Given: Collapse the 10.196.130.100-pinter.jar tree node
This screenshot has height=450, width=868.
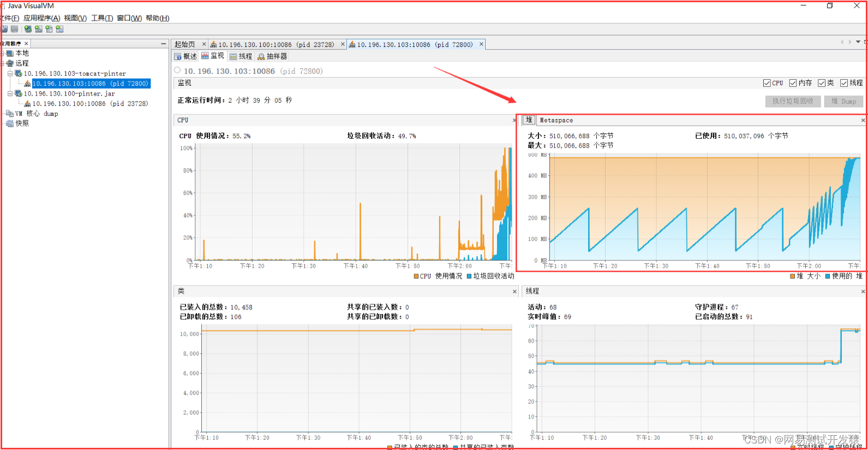Looking at the screenshot, I should pyautogui.click(x=10, y=93).
